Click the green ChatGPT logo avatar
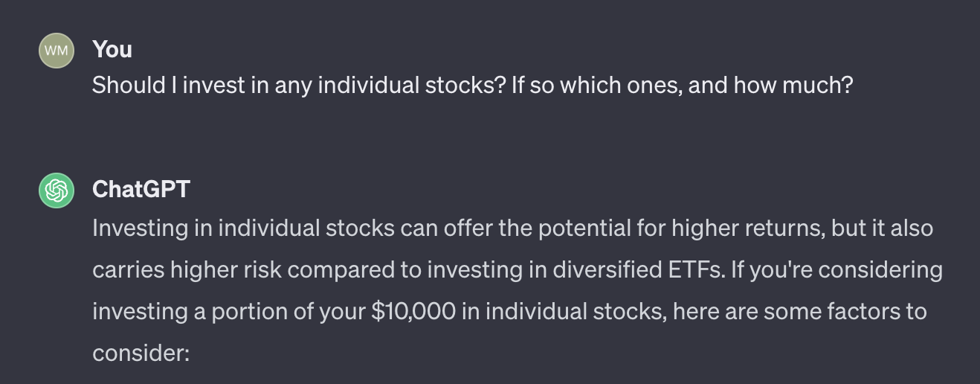 coord(57,191)
